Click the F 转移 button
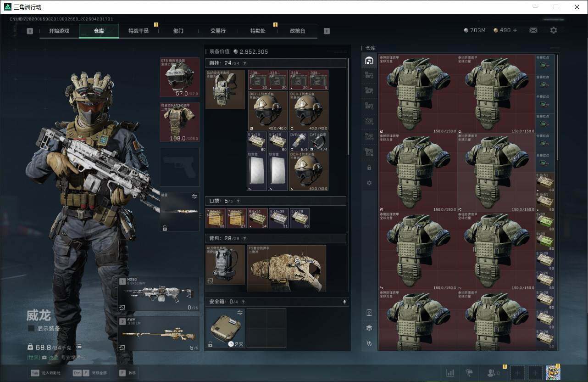The image size is (588, 382). coord(128,373)
